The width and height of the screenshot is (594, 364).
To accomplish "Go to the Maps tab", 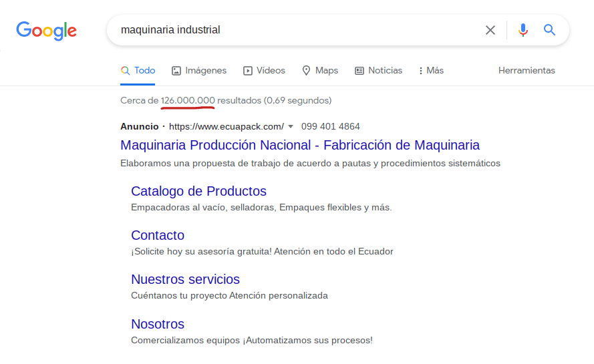I will coord(320,70).
